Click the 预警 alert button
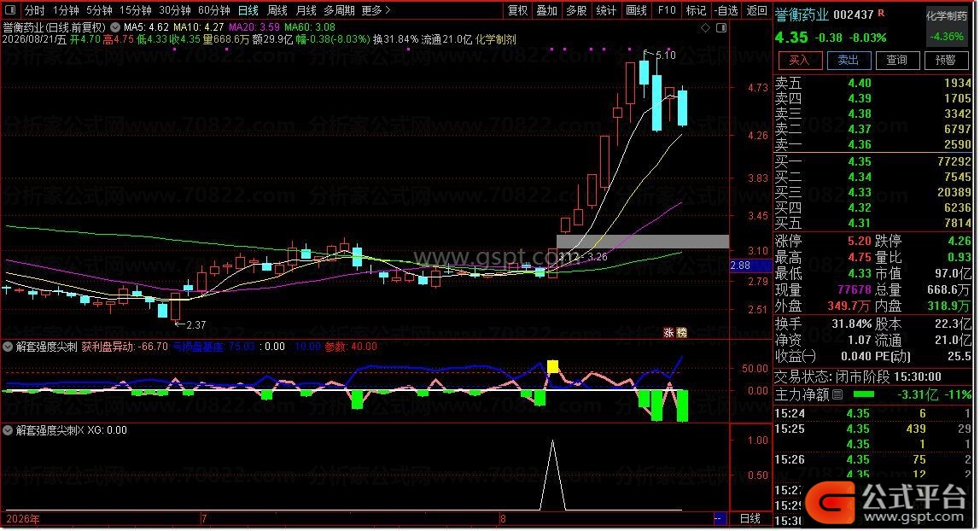 pos(946,60)
